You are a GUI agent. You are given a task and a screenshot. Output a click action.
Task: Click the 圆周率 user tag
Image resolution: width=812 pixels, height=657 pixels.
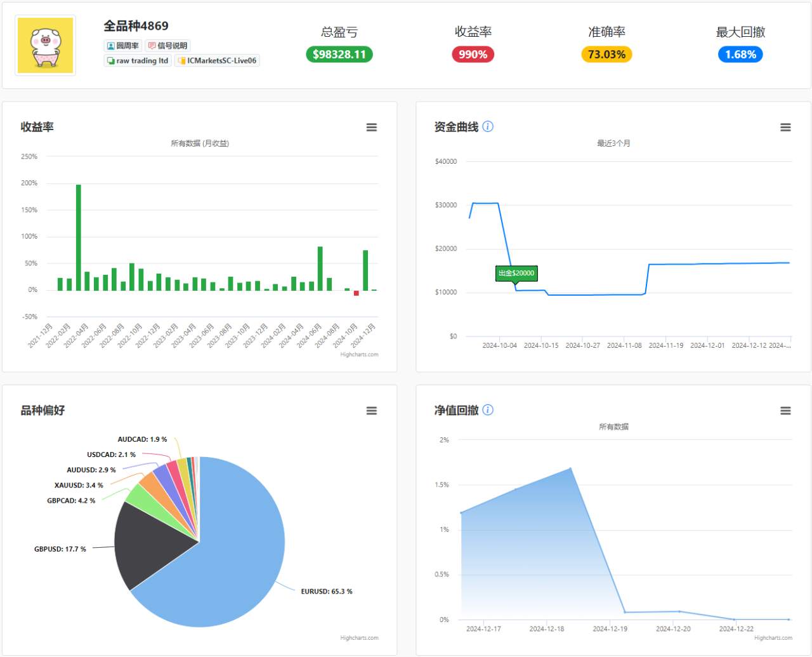tap(123, 46)
